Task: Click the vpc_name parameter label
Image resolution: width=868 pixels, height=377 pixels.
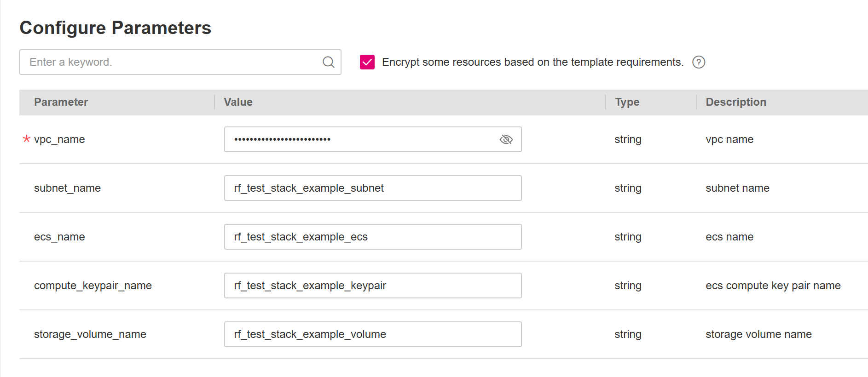Action: click(59, 139)
